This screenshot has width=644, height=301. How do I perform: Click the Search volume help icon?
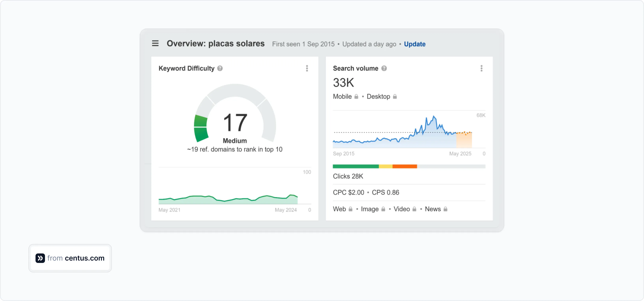click(384, 68)
